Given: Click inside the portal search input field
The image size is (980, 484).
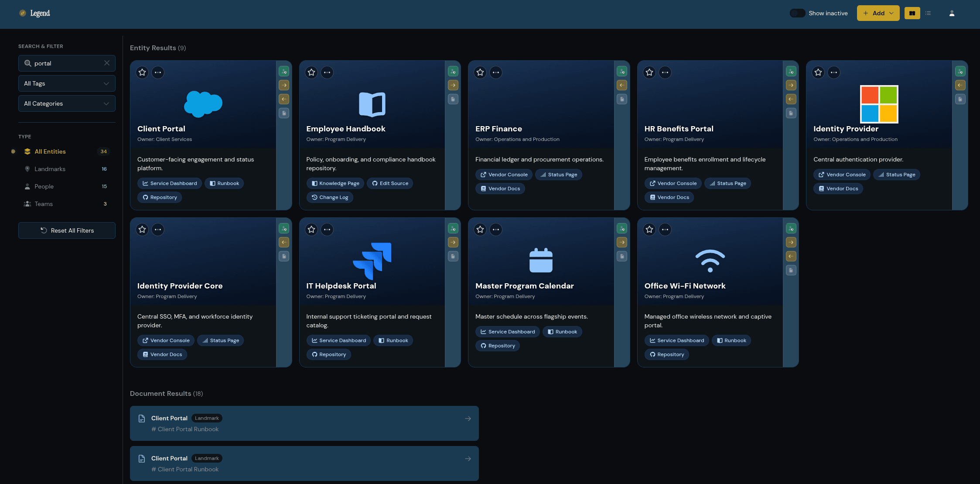Looking at the screenshot, I should point(67,63).
